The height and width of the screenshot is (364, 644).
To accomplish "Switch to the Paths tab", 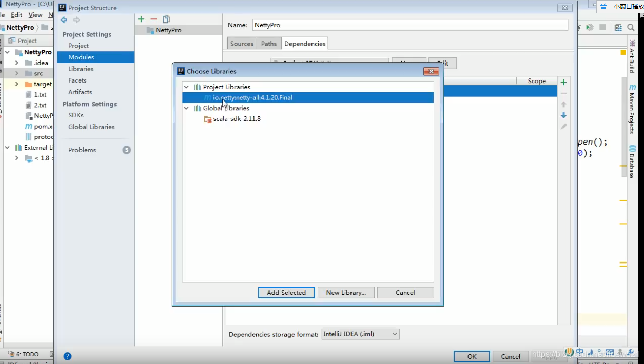I will (268, 44).
